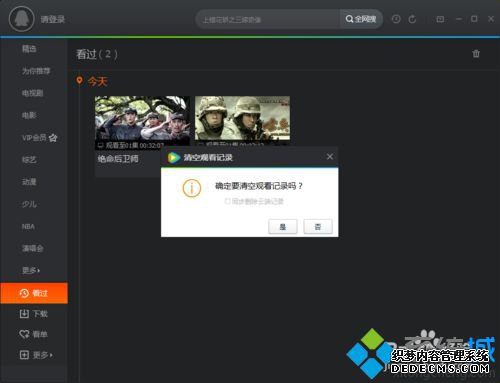
Task: Click the Tencent Video logo in dialog title
Action: (x=173, y=157)
